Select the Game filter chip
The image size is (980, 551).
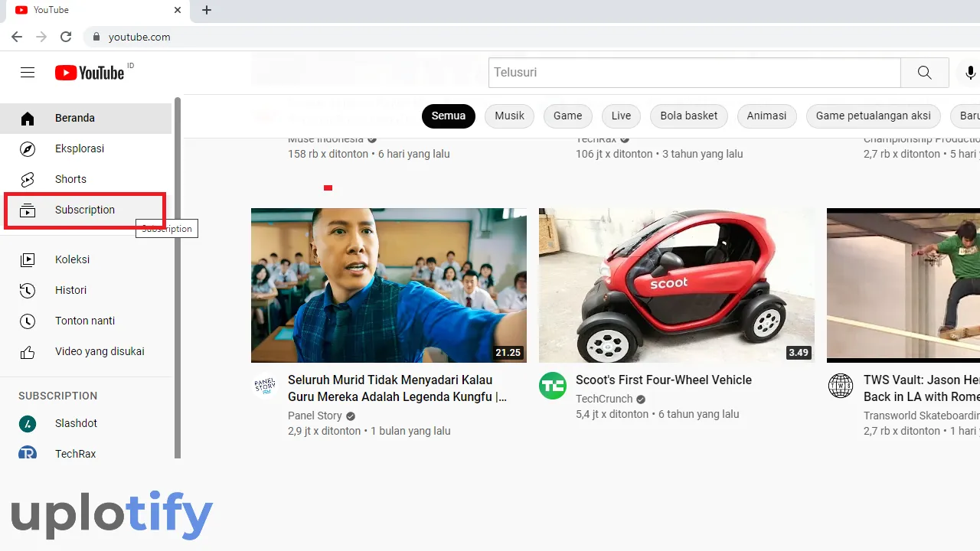point(568,116)
